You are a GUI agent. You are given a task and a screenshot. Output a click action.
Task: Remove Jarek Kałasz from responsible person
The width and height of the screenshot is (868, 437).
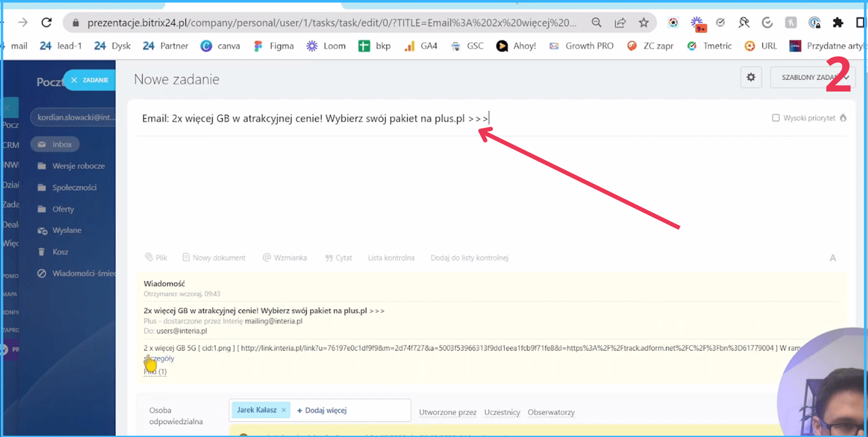point(284,410)
